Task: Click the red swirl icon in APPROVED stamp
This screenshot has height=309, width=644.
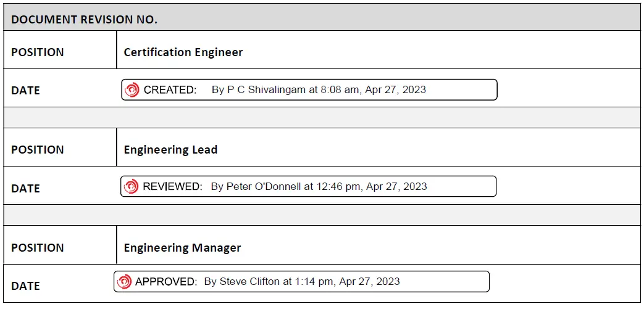Action: [124, 282]
